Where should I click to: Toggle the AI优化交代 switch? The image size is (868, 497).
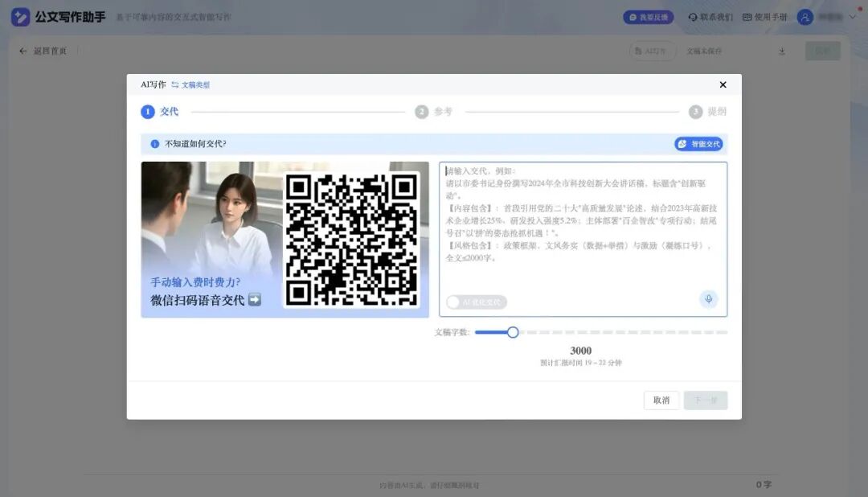point(477,302)
